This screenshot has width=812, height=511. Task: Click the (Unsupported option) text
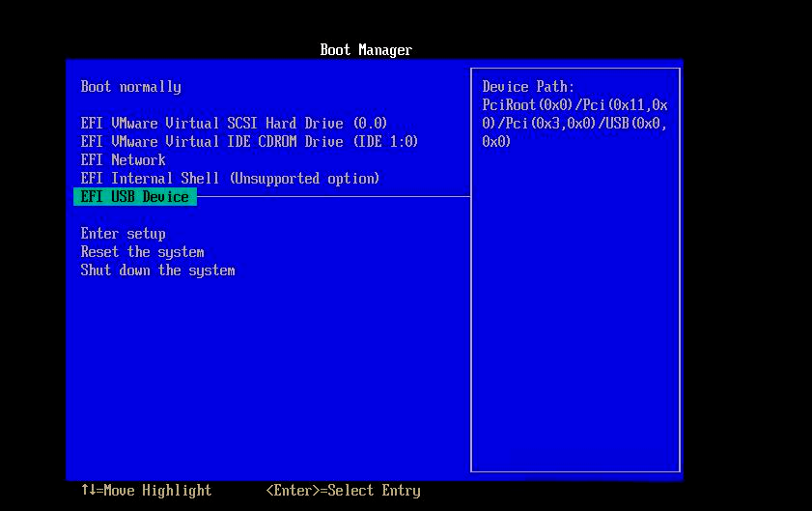coord(304,179)
